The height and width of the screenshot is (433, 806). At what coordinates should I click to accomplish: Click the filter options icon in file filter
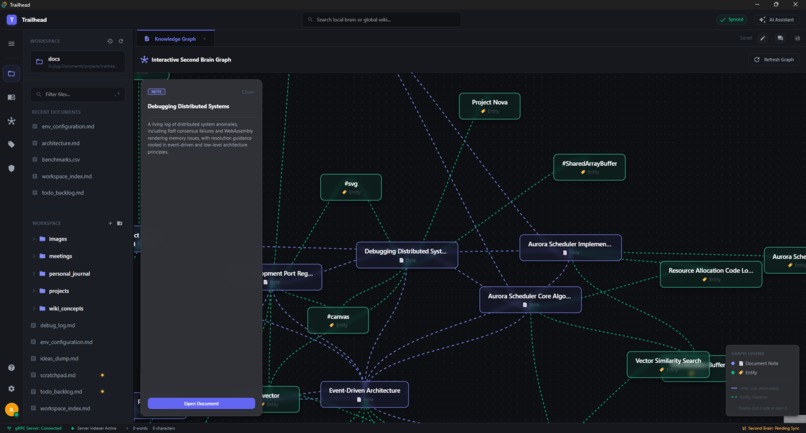[x=118, y=94]
